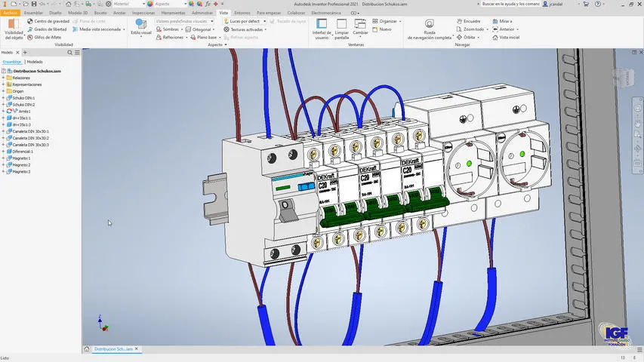Screen dimensions: 644x362
Task: Open the Archivo menu
Action: [10, 13]
